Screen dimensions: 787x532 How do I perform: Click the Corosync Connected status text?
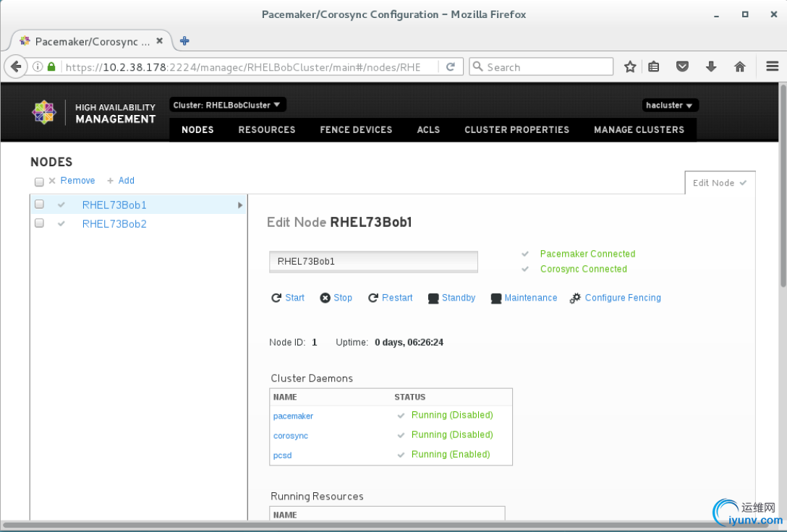584,270
